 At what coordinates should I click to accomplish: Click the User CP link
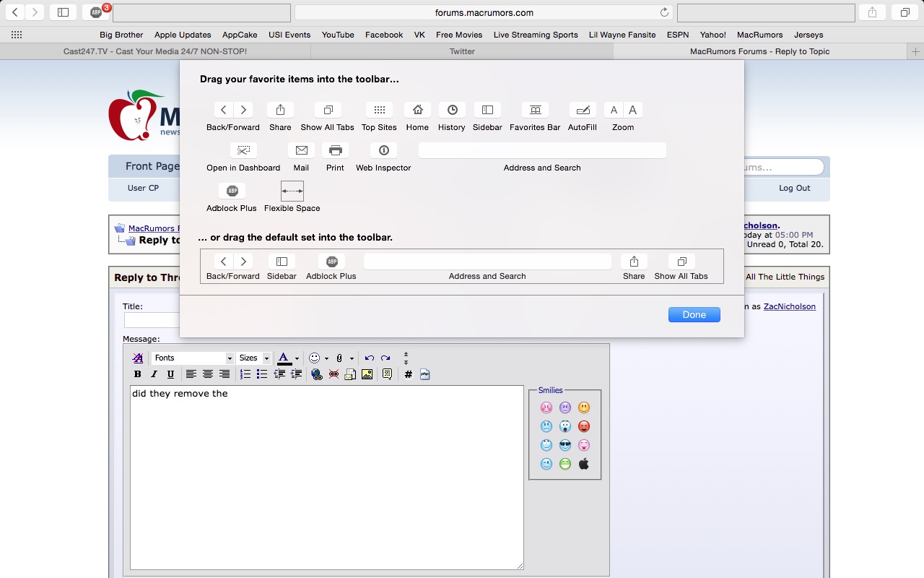click(143, 188)
